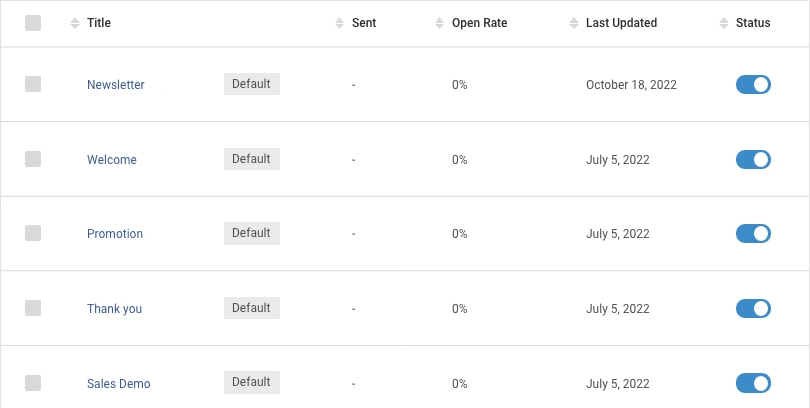This screenshot has height=408, width=810.
Task: Check the Promotion row checkbox
Action: point(33,233)
